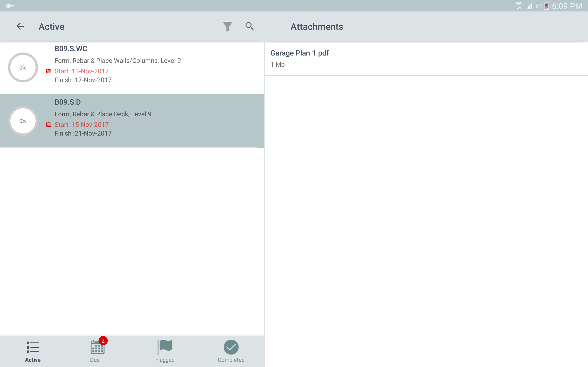
Task: Select task B09.S.D
Action: [x=132, y=121]
